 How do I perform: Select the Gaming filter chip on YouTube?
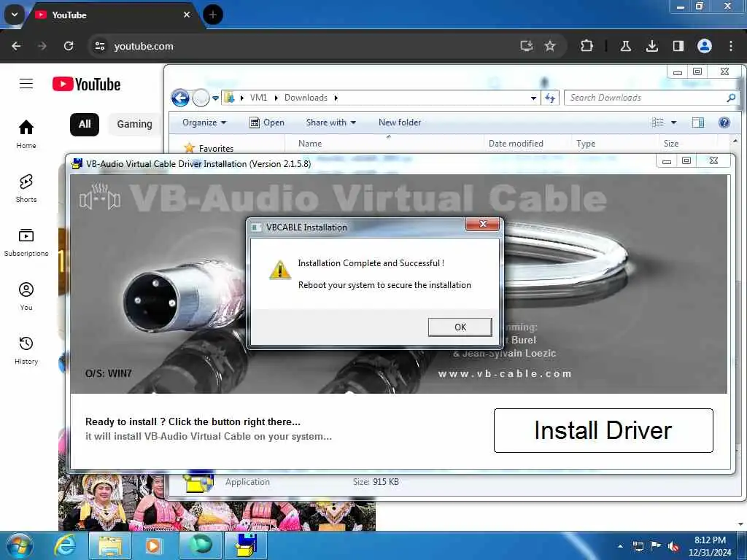pyautogui.click(x=135, y=124)
